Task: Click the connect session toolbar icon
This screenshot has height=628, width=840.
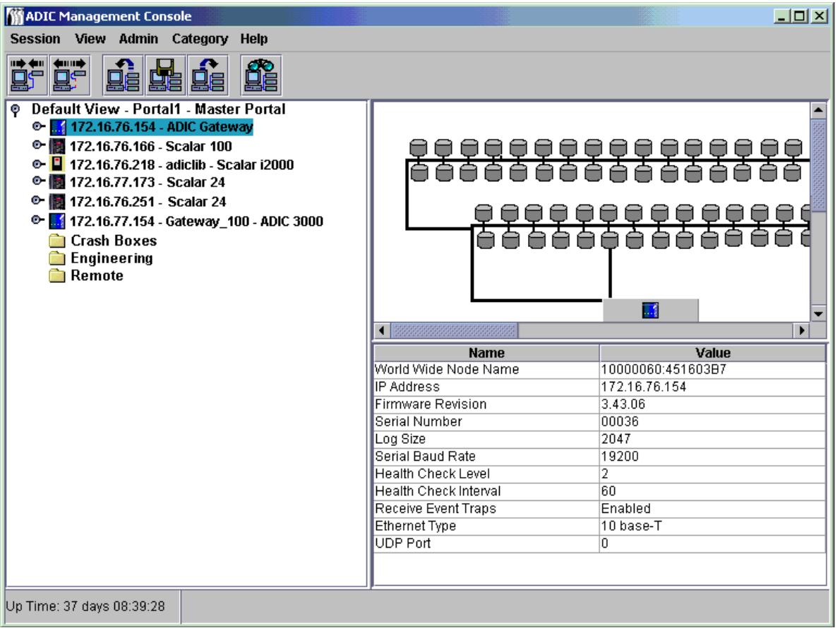Action: pyautogui.click(x=28, y=76)
